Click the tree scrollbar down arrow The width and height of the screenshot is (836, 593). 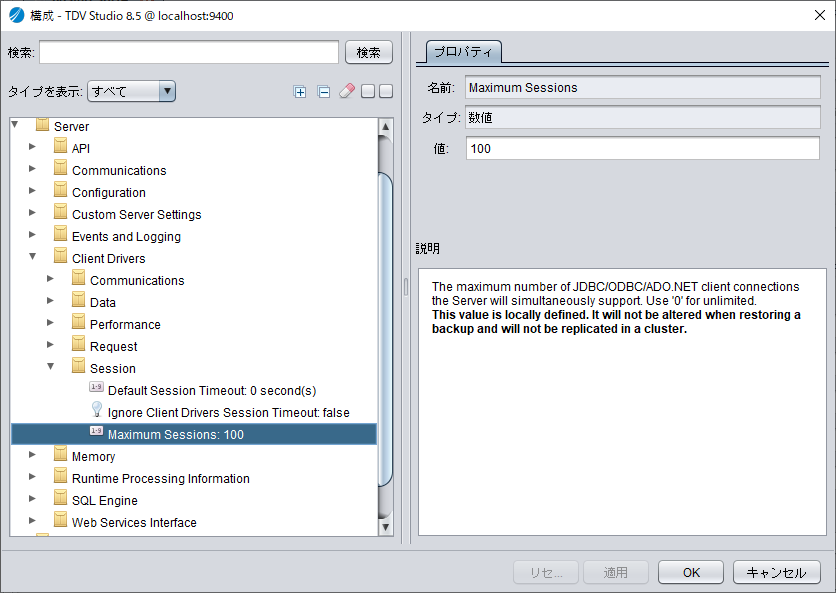385,527
